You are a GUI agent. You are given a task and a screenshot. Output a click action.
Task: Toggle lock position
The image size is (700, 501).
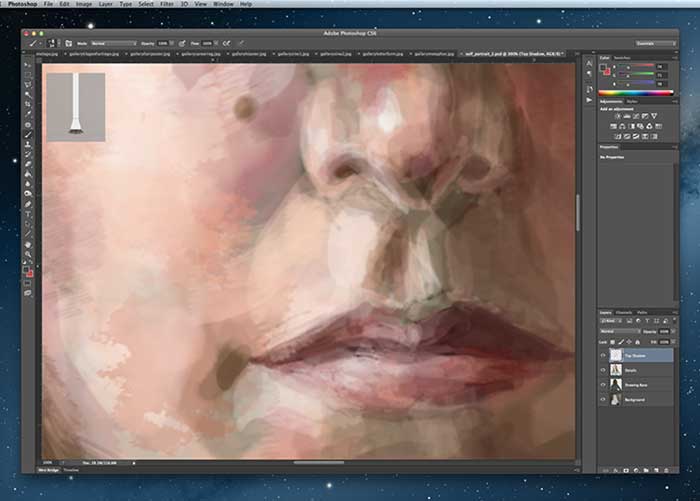point(629,342)
